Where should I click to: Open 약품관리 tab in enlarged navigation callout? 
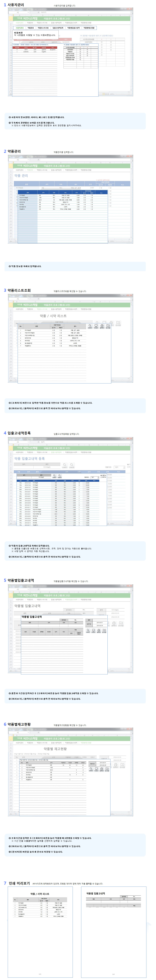(x=31, y=28)
